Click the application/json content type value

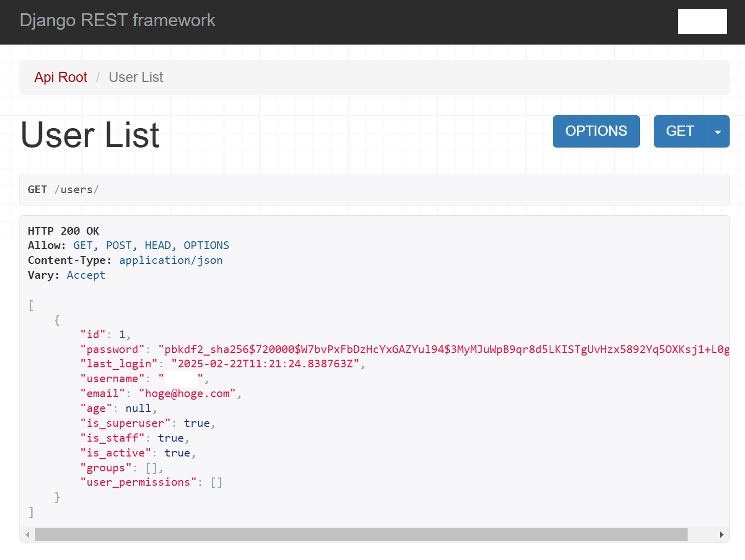point(171,260)
